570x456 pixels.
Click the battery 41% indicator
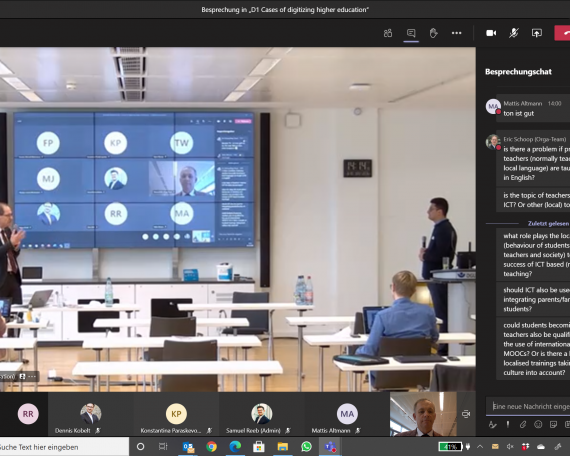coord(450,447)
